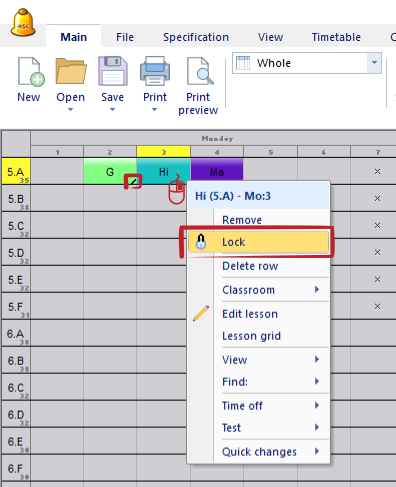This screenshot has height=487, width=396.
Task: Click the Save floppy disk icon
Action: coord(113,71)
